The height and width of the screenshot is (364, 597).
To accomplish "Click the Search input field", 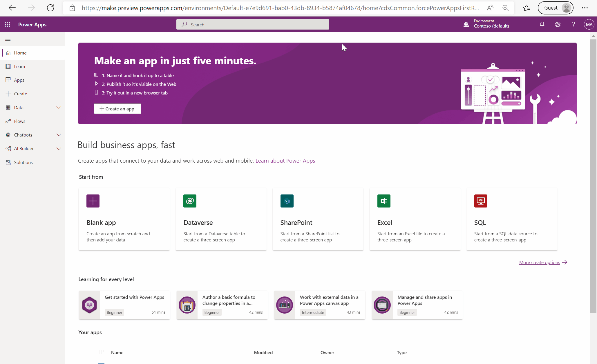I will point(253,25).
